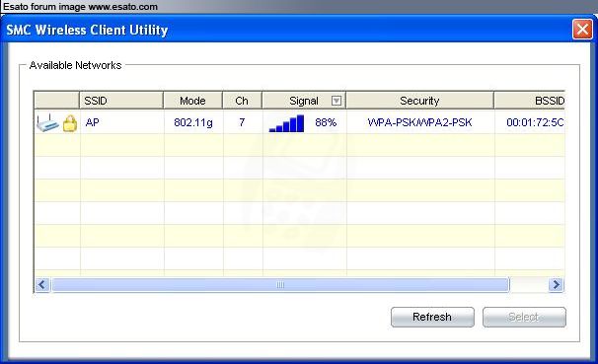Refresh the available networks list
598x364 pixels.
pos(432,317)
